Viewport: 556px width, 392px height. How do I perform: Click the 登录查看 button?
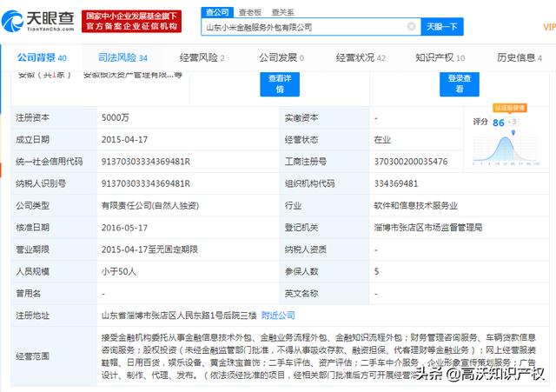460,83
